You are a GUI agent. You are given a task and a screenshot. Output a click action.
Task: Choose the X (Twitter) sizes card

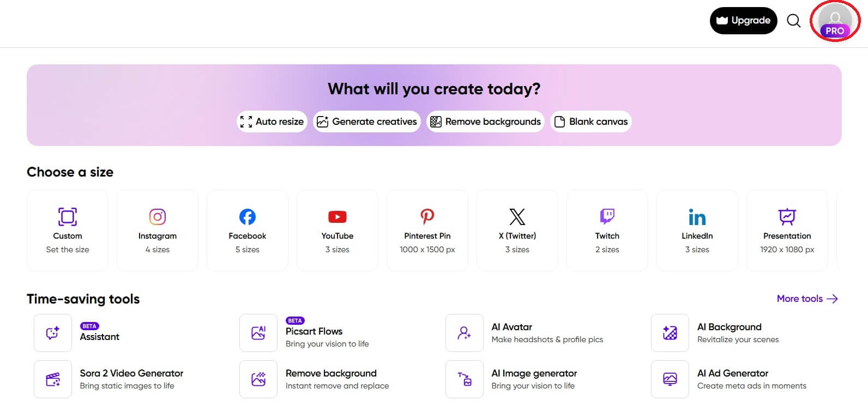pos(517,230)
